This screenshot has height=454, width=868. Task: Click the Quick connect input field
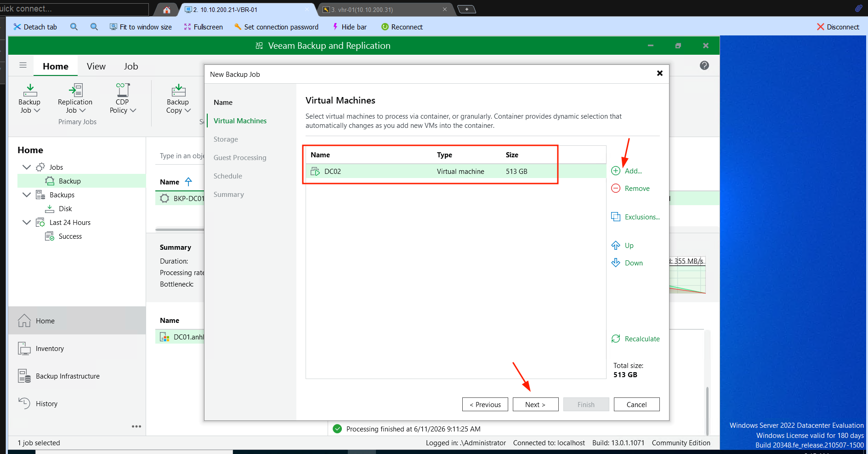(74, 9)
